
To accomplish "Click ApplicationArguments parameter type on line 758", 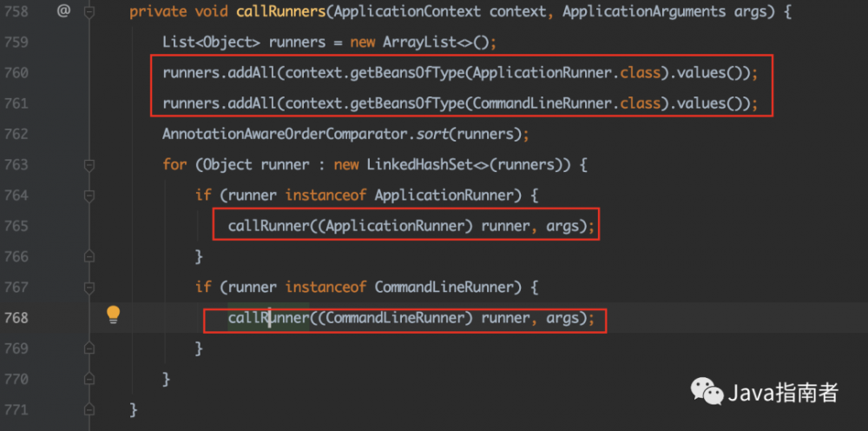I will pos(644,11).
